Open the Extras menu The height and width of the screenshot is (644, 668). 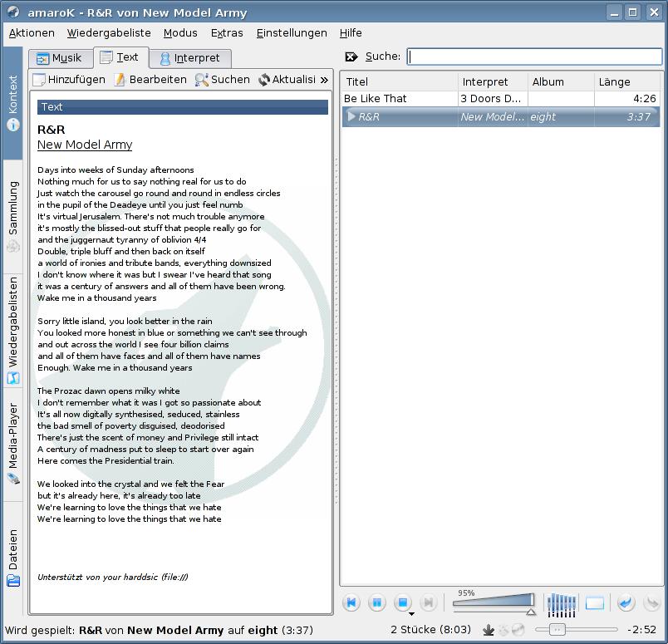pos(227,32)
